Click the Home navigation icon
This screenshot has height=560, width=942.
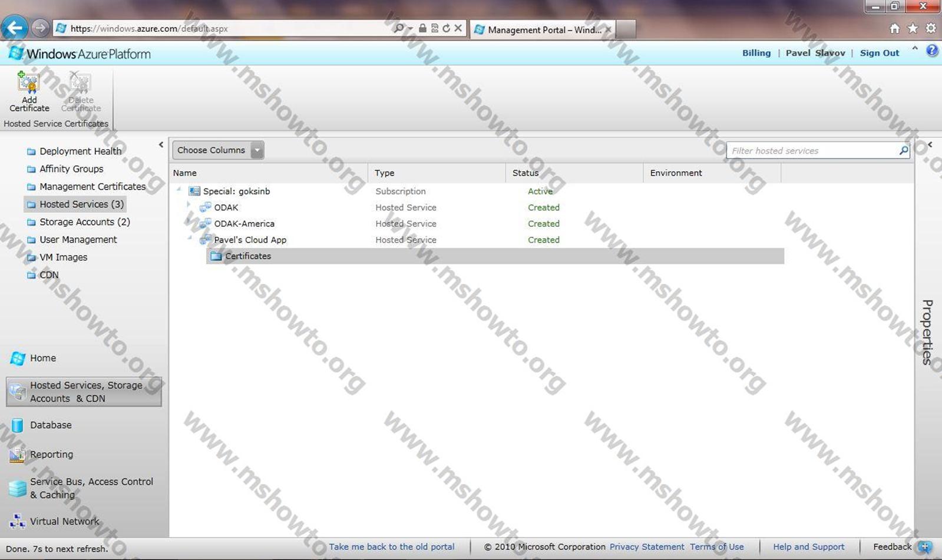18,358
